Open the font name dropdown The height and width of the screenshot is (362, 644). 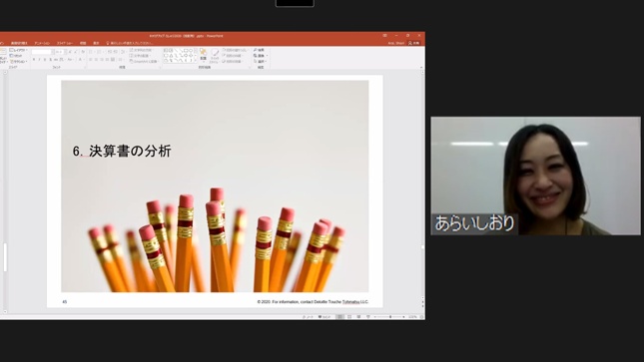tap(43, 52)
